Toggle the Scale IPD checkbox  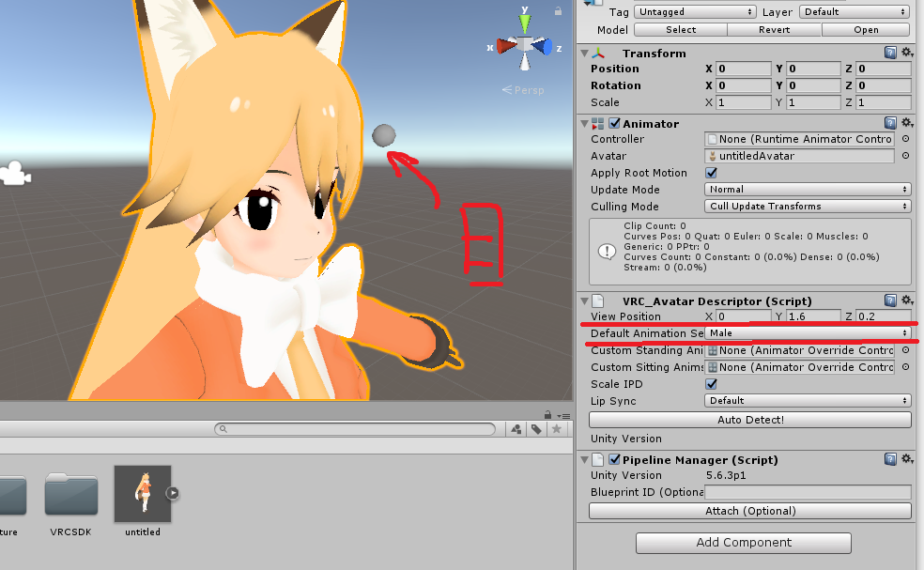point(711,384)
